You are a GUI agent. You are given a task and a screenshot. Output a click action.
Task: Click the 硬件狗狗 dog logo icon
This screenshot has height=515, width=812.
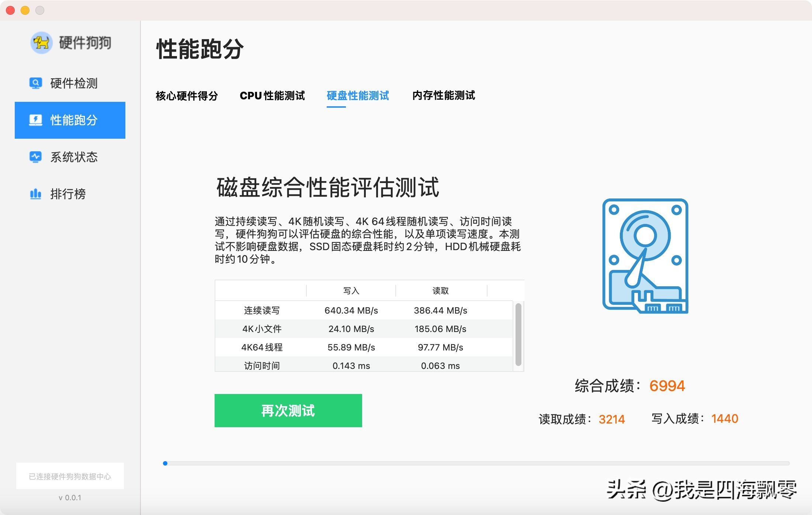[x=42, y=43]
